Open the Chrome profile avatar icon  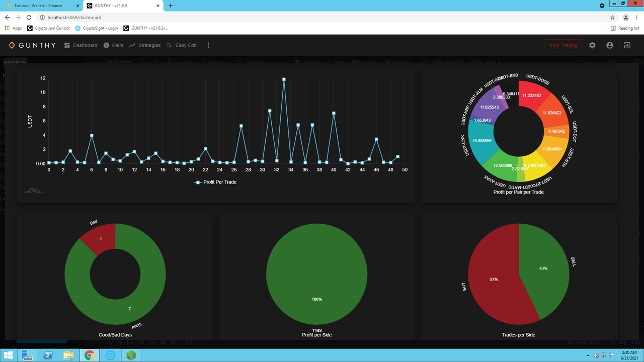pyautogui.click(x=625, y=17)
